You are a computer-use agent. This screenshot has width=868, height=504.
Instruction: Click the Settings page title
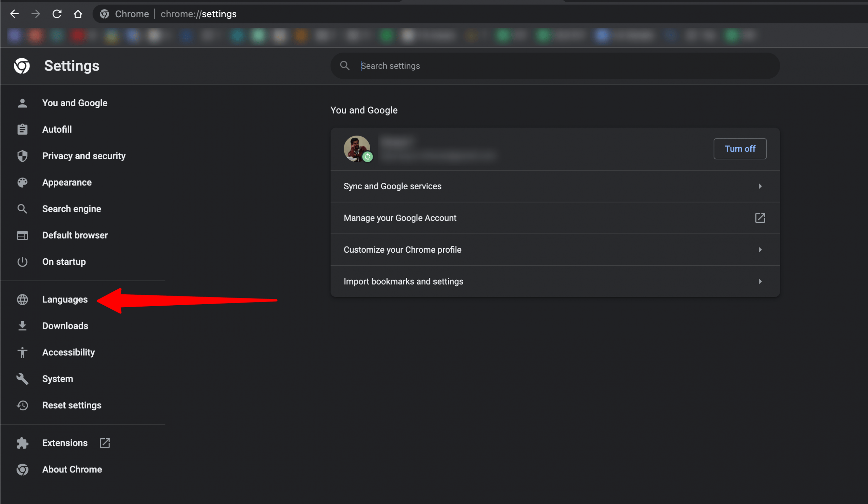click(72, 65)
